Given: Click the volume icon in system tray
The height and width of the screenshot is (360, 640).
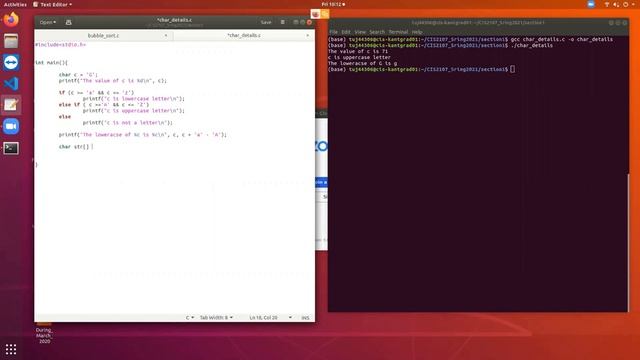Looking at the screenshot, I should 616,4.
